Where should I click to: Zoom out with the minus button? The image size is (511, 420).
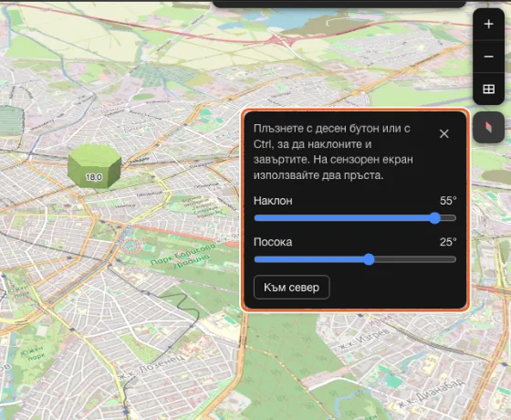pyautogui.click(x=488, y=57)
